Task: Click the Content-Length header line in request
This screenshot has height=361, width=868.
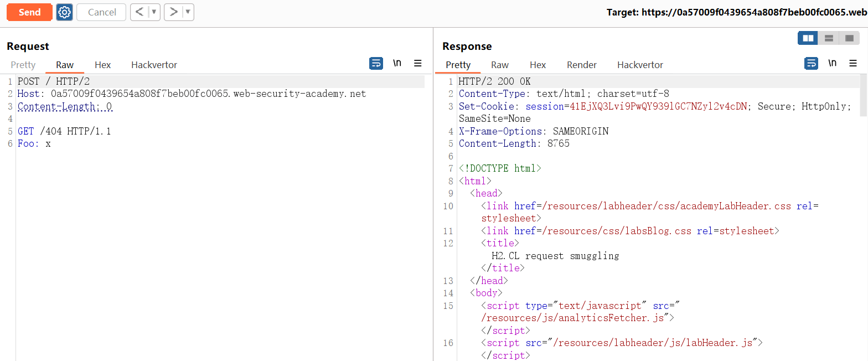Action: coord(65,106)
